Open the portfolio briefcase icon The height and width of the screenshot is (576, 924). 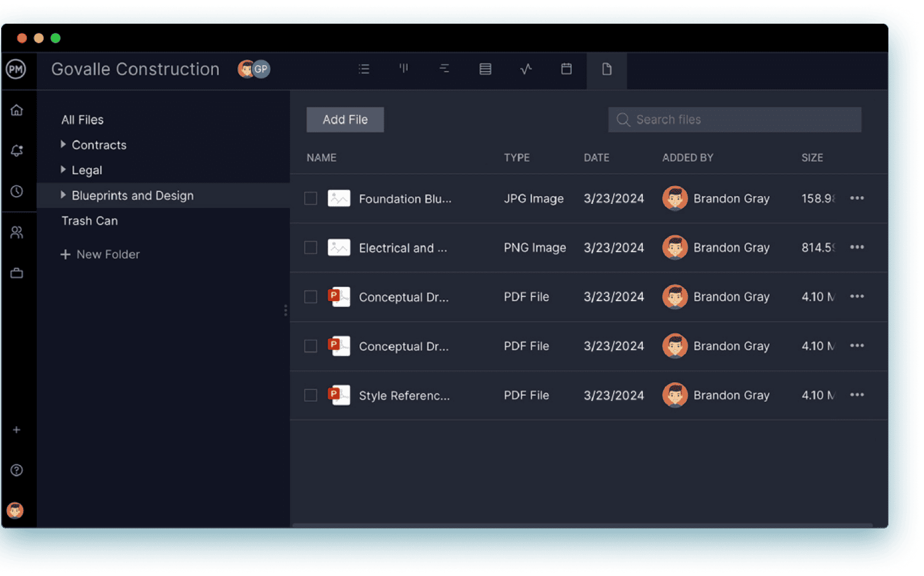[17, 273]
